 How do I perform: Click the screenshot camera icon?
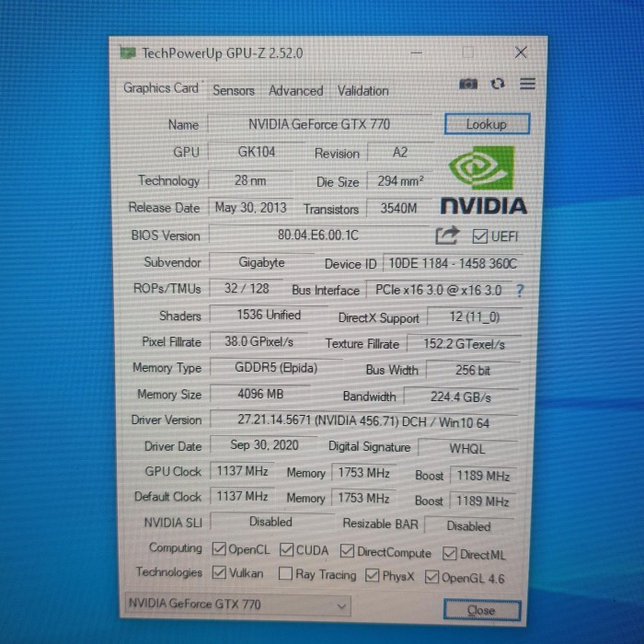pyautogui.click(x=467, y=85)
